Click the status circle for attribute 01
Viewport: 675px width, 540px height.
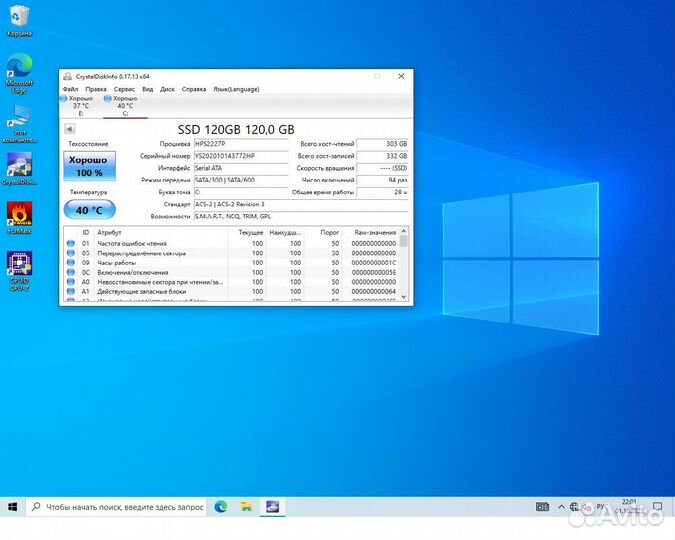(71, 243)
